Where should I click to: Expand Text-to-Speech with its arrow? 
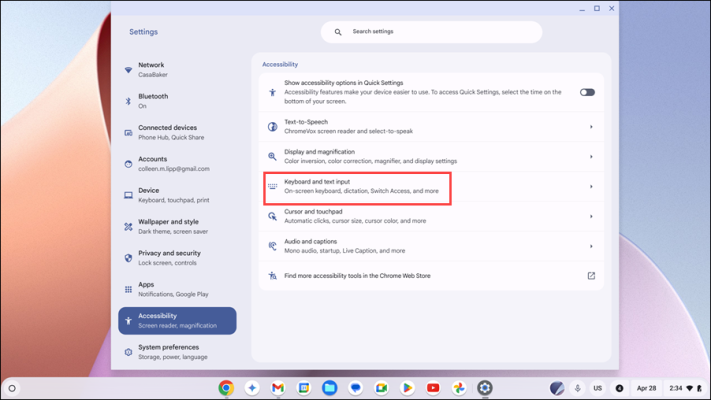pyautogui.click(x=591, y=127)
